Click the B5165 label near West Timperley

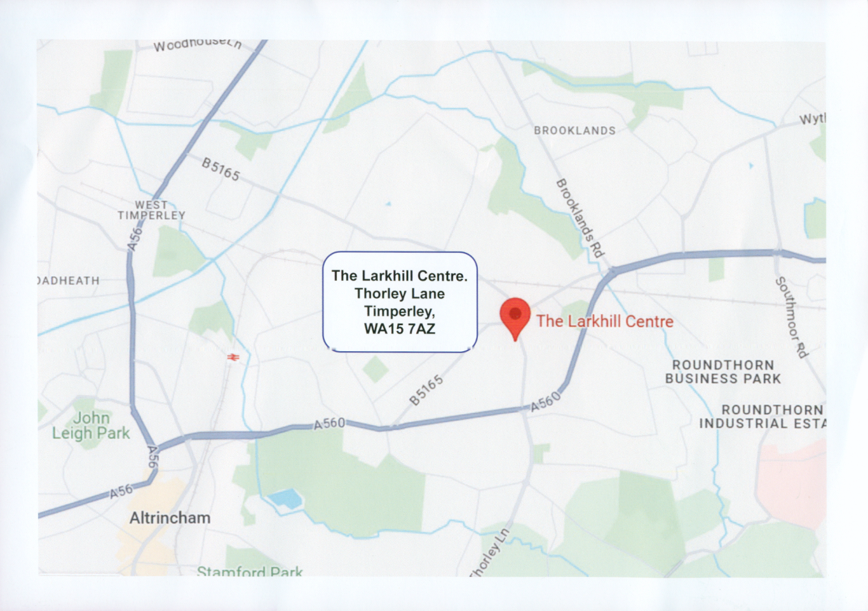point(221,170)
